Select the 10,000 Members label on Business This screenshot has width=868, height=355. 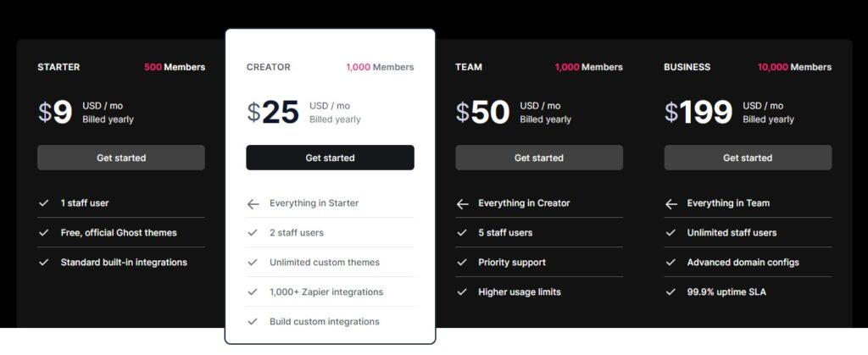pyautogui.click(x=794, y=67)
